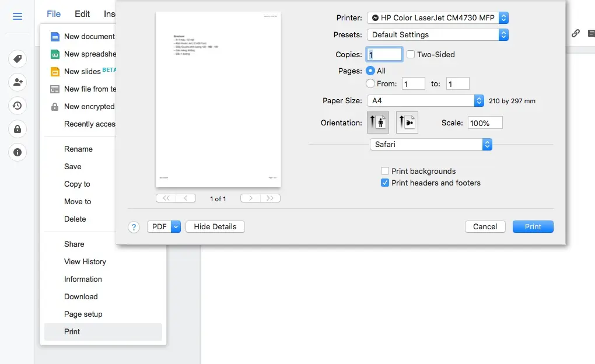595x364 pixels.
Task: Expand the Paper Size dropdown
Action: (x=428, y=101)
